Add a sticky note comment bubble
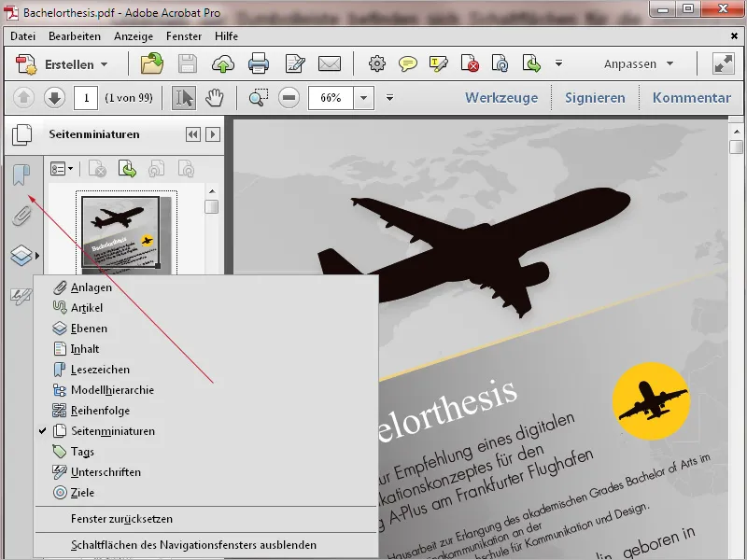The image size is (747, 560). 408,63
